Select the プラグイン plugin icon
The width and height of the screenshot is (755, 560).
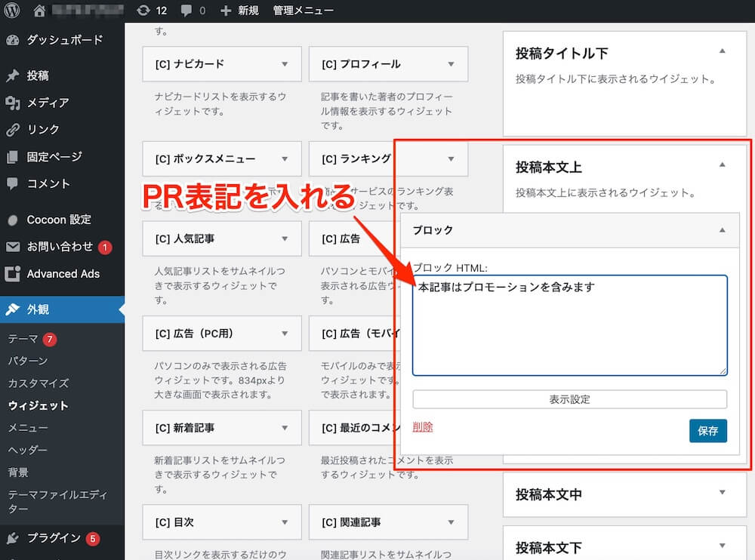(x=12, y=537)
